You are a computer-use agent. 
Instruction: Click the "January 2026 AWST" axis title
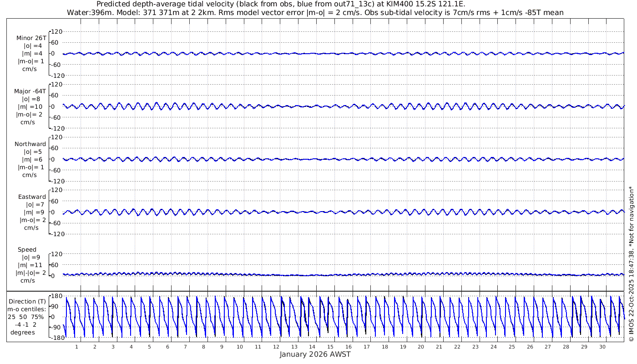pyautogui.click(x=315, y=354)
